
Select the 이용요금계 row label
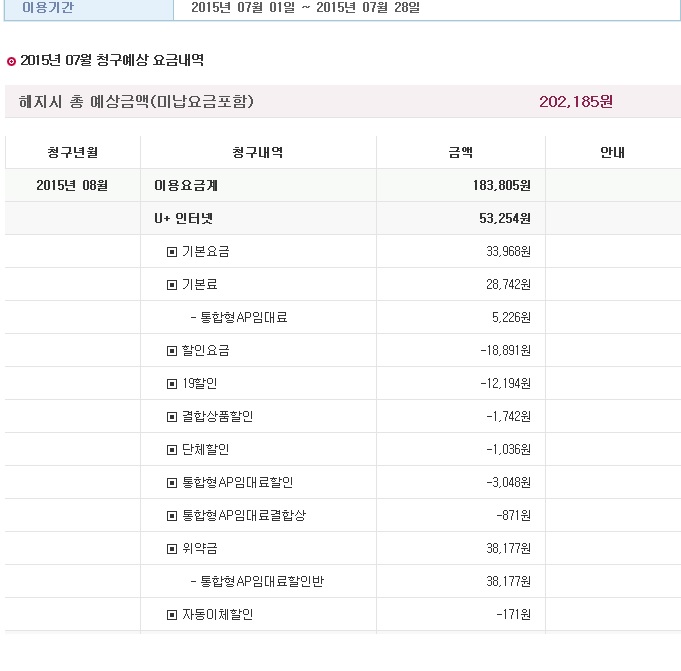coord(186,185)
